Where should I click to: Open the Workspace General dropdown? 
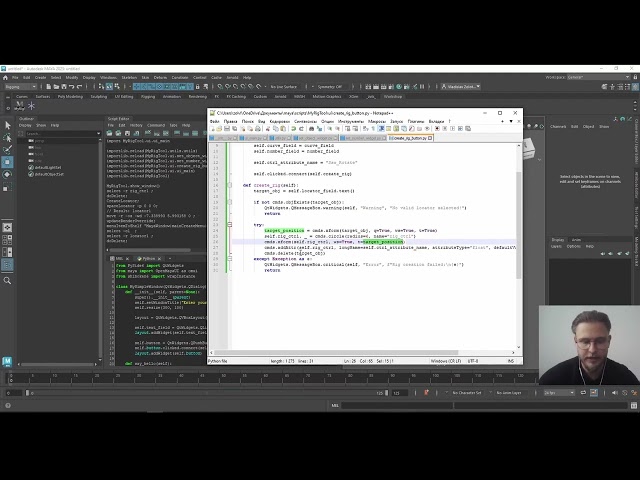point(598,77)
